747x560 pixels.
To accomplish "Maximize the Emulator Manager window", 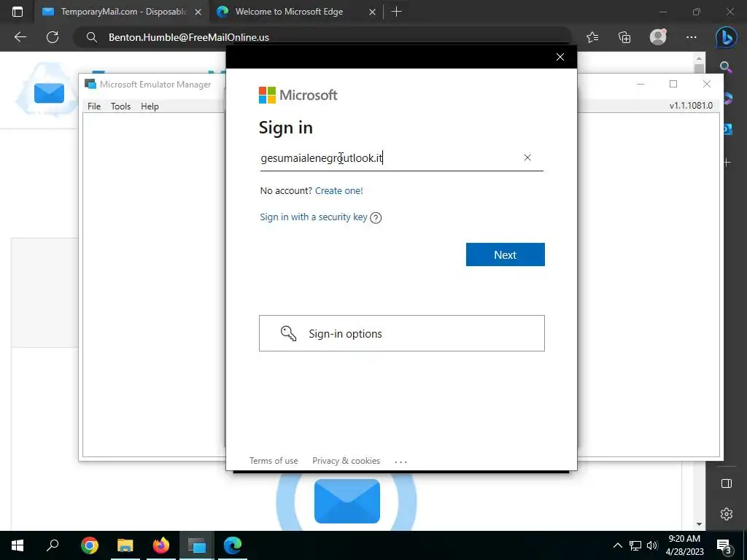I will [673, 84].
